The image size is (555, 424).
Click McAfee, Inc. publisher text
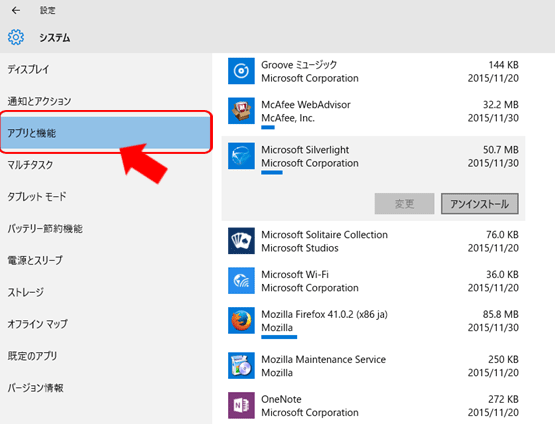click(288, 118)
